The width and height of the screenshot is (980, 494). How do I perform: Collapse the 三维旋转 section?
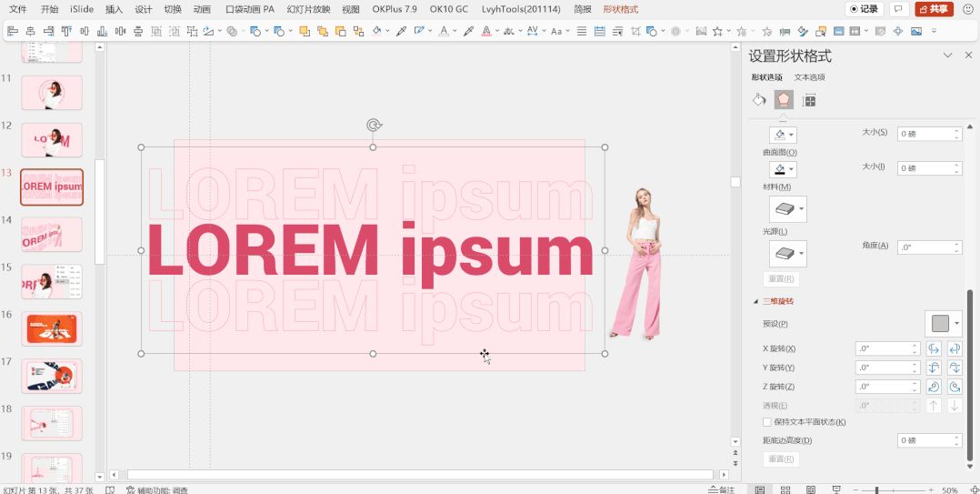tap(756, 301)
